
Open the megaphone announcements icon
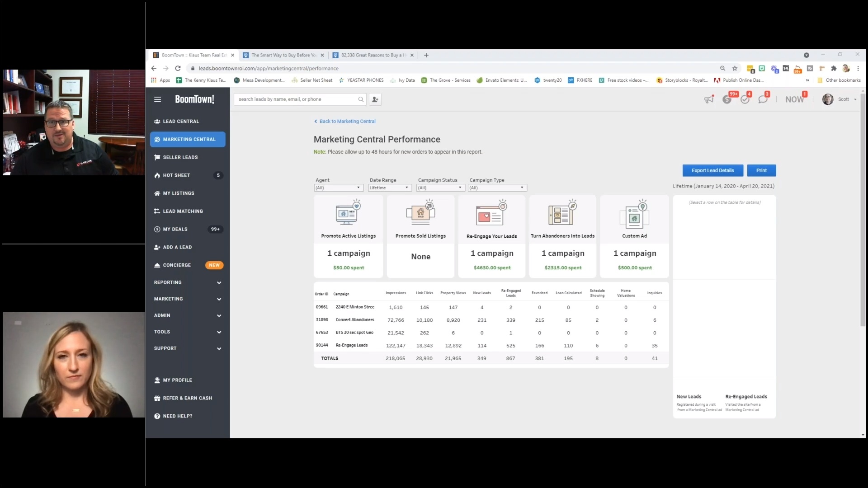(x=708, y=99)
